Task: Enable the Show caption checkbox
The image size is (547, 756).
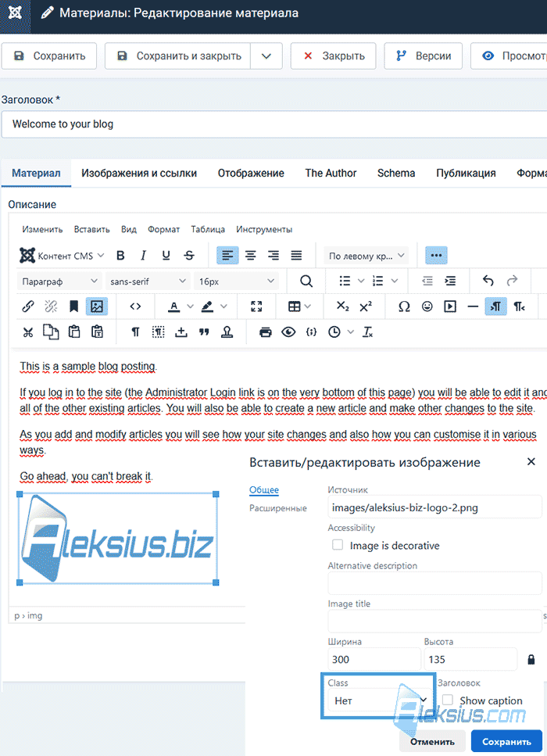Action: click(448, 700)
